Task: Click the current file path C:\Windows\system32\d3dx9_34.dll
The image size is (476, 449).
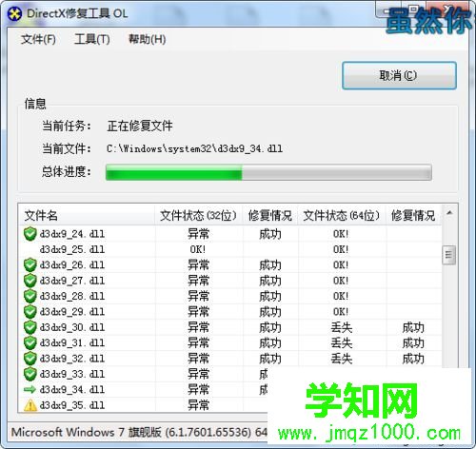Action: click(194, 148)
